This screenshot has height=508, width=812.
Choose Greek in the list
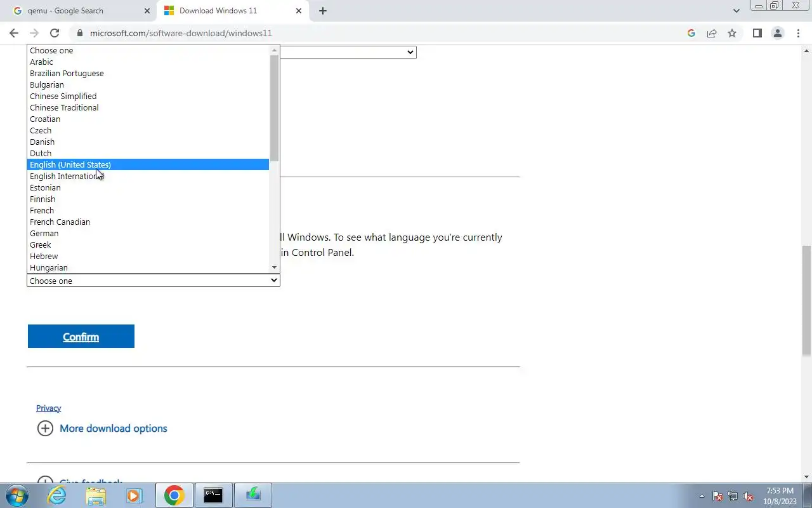click(x=148, y=244)
